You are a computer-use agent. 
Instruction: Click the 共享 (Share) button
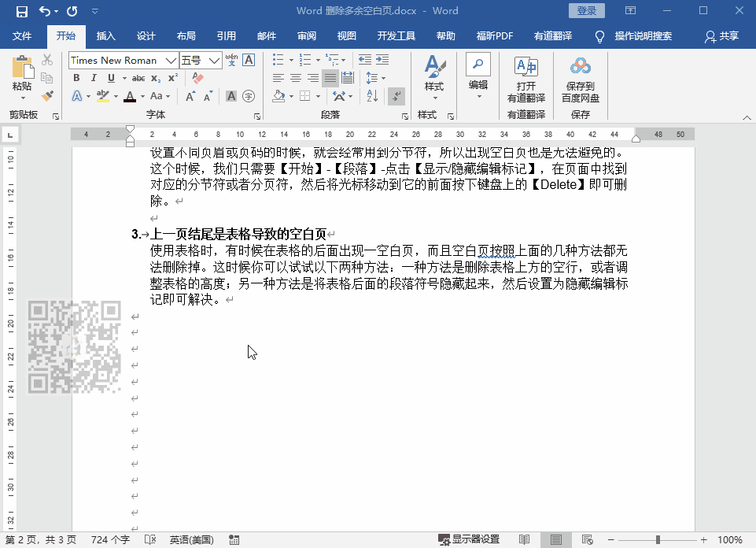point(722,36)
